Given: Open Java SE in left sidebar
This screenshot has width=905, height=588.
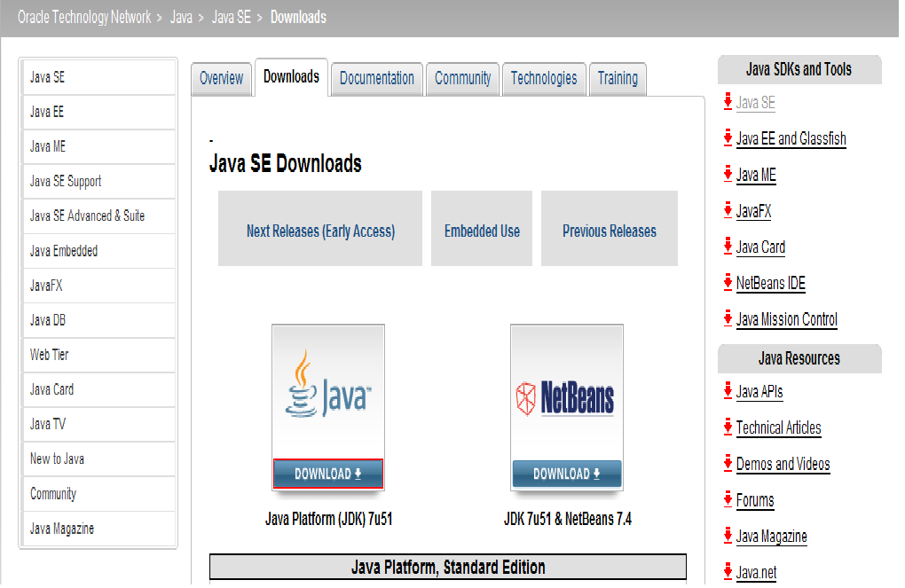Looking at the screenshot, I should point(99,77).
